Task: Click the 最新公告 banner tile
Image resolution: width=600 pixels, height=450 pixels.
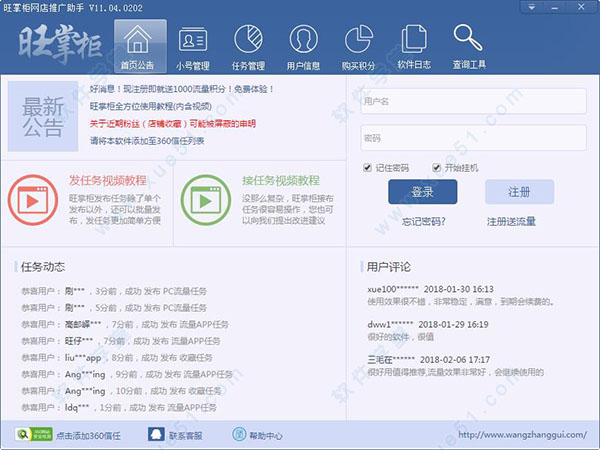Action: pyautogui.click(x=43, y=116)
